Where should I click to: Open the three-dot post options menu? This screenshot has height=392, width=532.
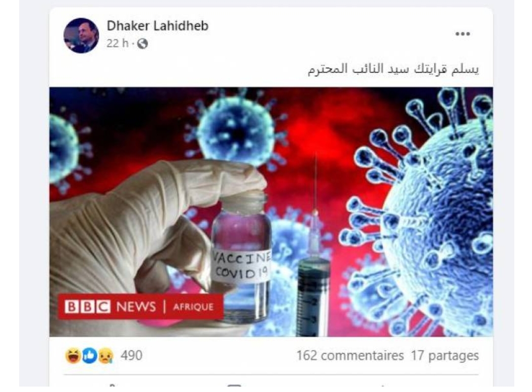coord(462,34)
